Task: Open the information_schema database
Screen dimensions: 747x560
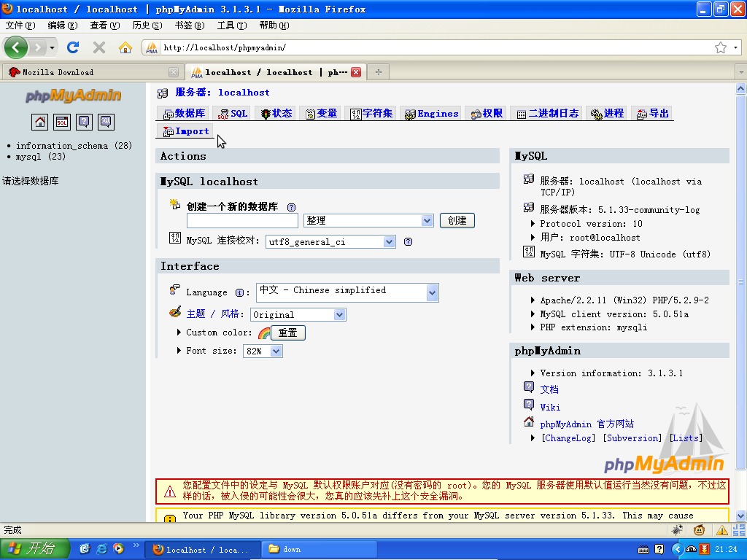Action: (x=74, y=146)
